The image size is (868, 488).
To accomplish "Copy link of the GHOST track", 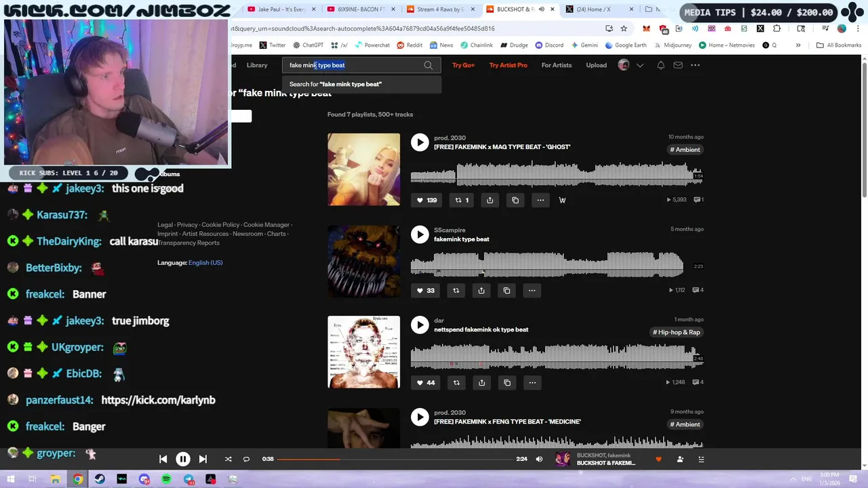I will pos(515,200).
